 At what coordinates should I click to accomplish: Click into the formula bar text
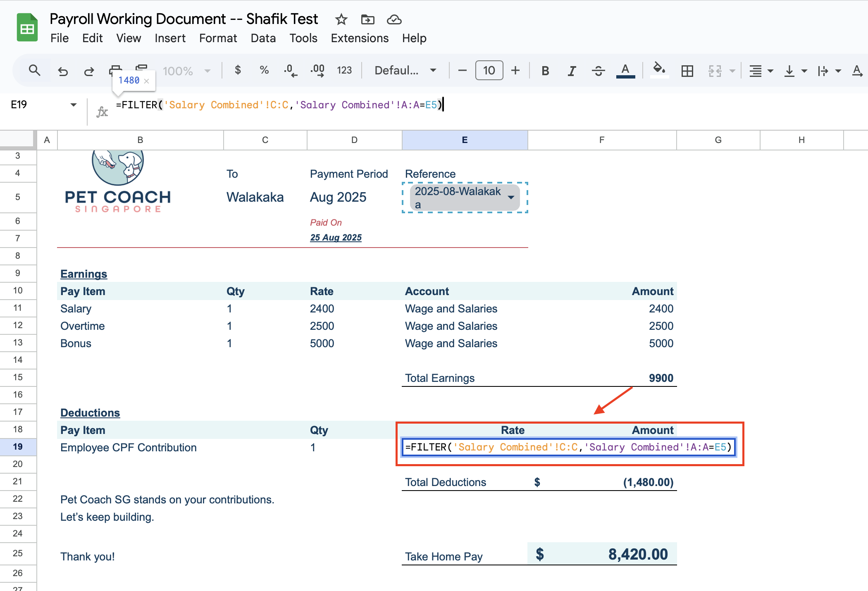coord(279,105)
